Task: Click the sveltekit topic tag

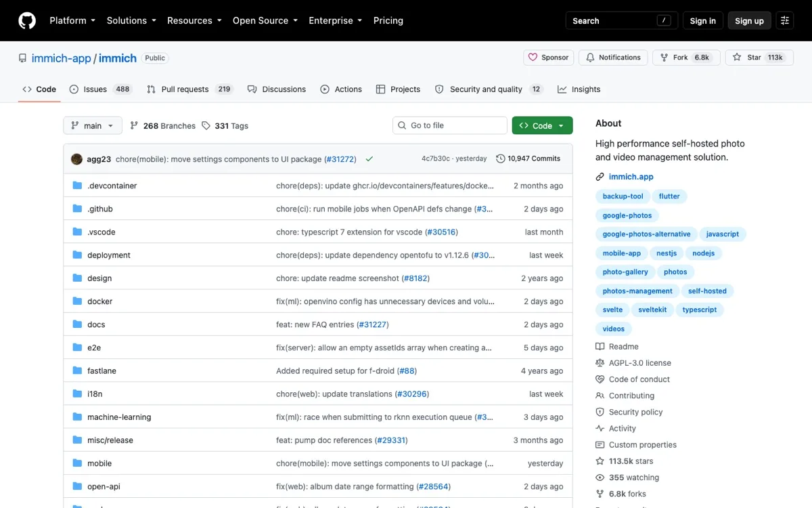Action: coord(653,310)
